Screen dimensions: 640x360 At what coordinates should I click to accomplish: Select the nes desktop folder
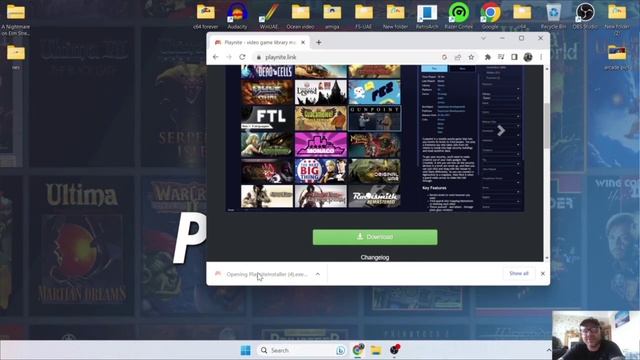[x=16, y=57]
